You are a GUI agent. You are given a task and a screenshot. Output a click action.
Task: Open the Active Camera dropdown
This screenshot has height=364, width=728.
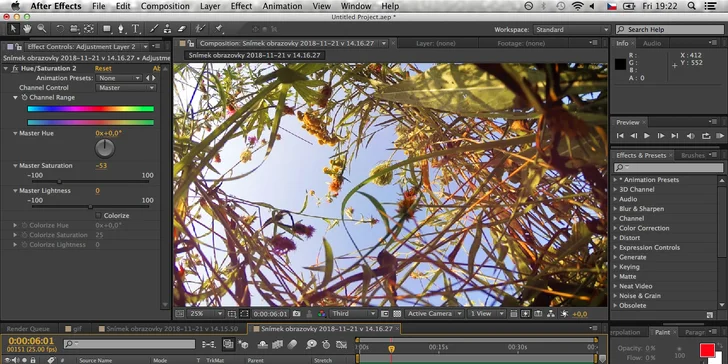tap(435, 314)
